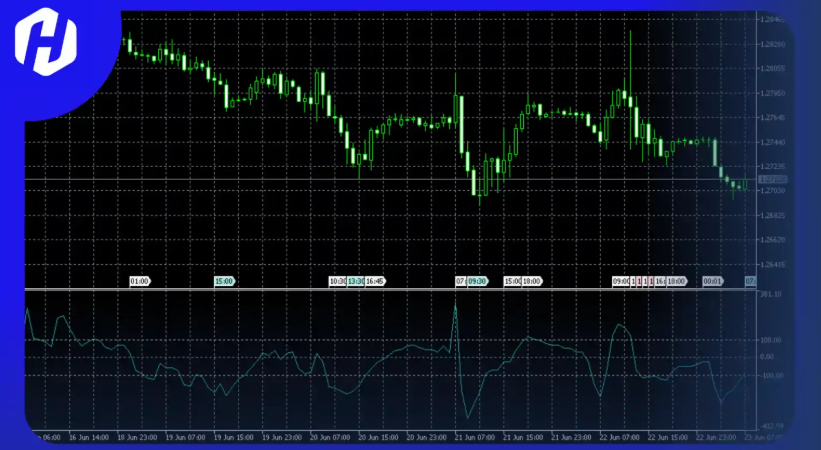The width and height of the screenshot is (821, 450).
Task: Click the -100.00 indicator level label
Action: (773, 376)
